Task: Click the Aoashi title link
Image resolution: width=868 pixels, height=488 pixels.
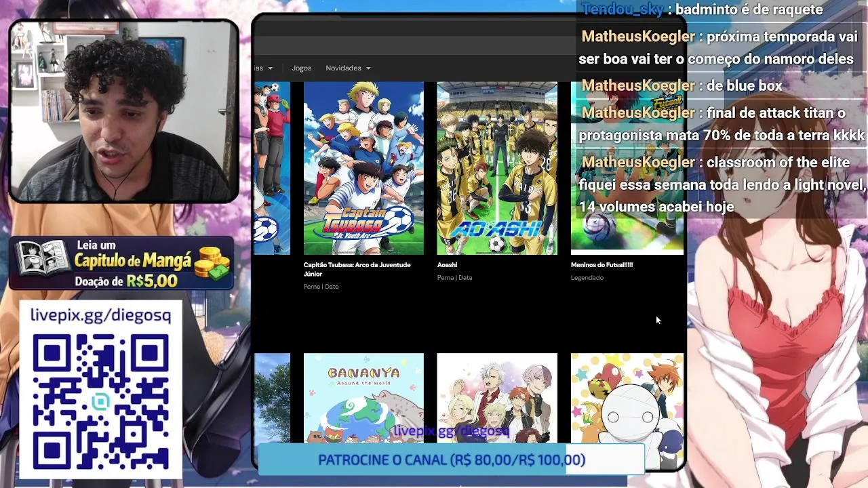Action: (447, 265)
